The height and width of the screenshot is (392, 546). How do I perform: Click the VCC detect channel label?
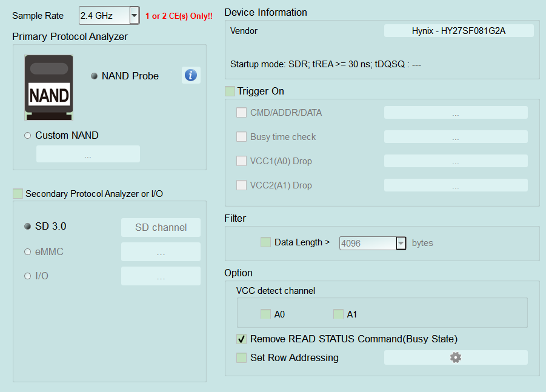276,291
